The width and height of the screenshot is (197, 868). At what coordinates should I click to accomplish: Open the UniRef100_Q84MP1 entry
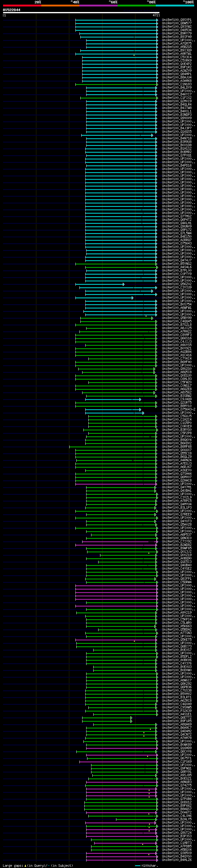pos(176,74)
